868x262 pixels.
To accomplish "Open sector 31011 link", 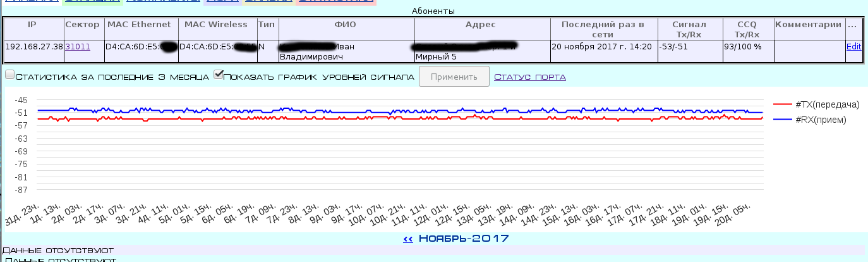I will (x=78, y=46).
